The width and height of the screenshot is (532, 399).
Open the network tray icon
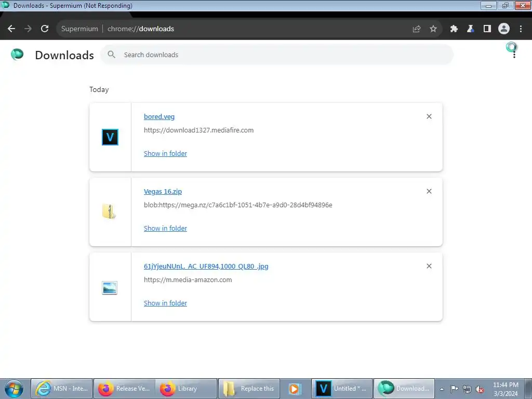tap(467, 389)
